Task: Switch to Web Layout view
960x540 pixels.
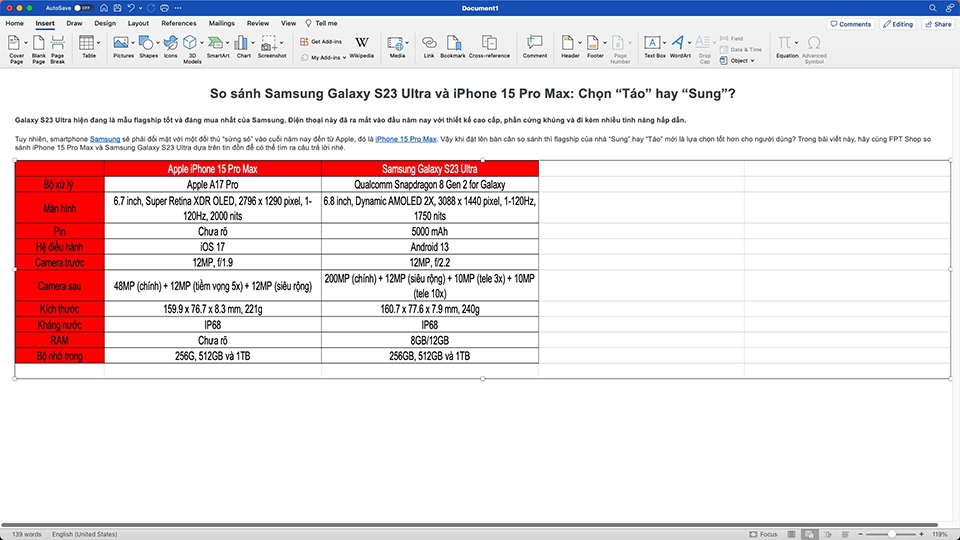Action: tap(809, 534)
